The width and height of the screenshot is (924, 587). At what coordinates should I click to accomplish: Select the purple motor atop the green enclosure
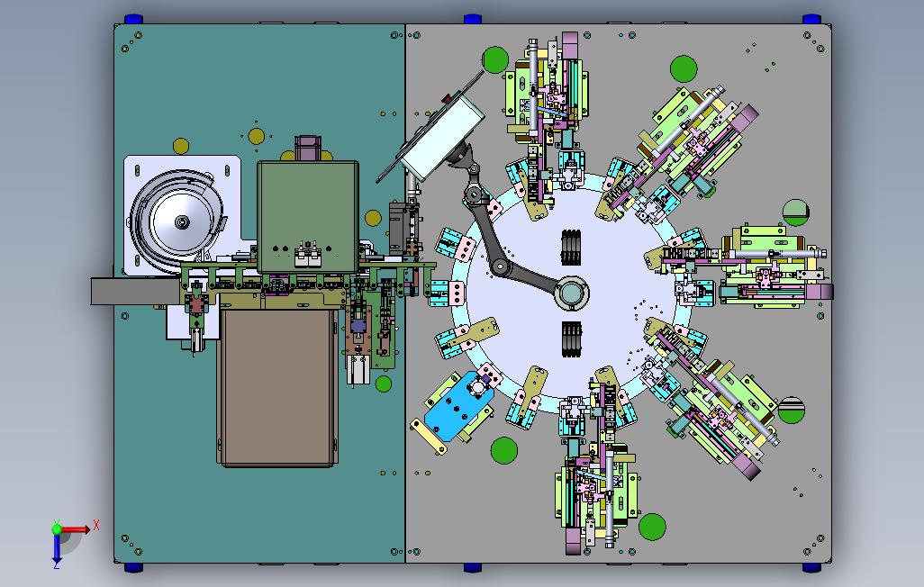pos(308,148)
